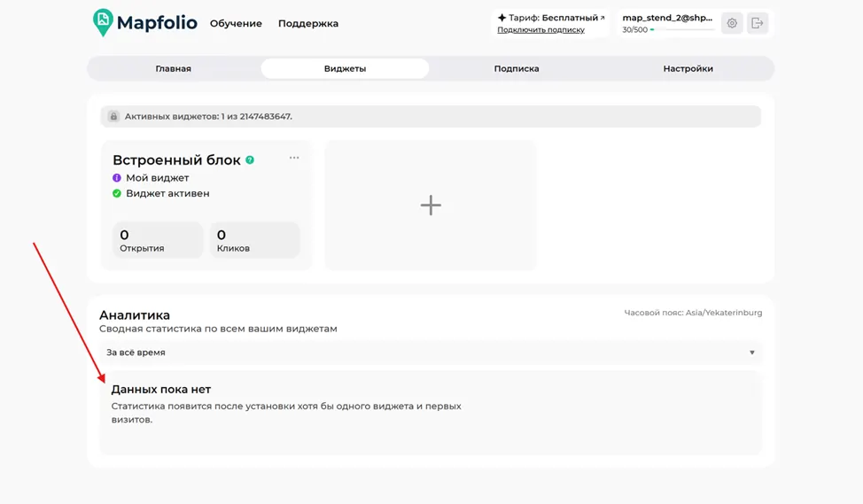Click the green Виджет активен status check

point(117,193)
